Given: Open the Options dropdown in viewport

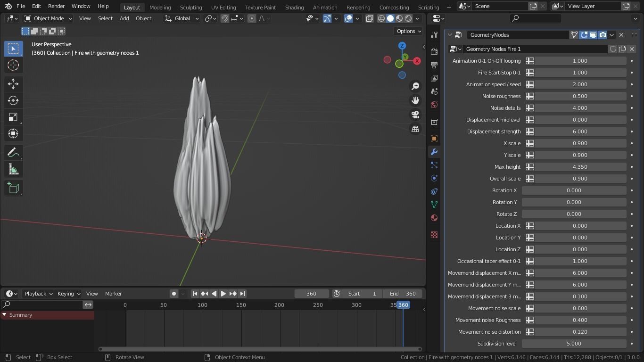Looking at the screenshot, I should (409, 31).
